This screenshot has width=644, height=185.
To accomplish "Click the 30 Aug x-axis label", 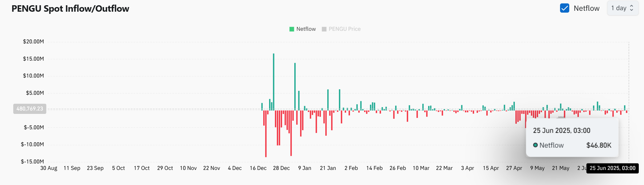I will [49, 168].
